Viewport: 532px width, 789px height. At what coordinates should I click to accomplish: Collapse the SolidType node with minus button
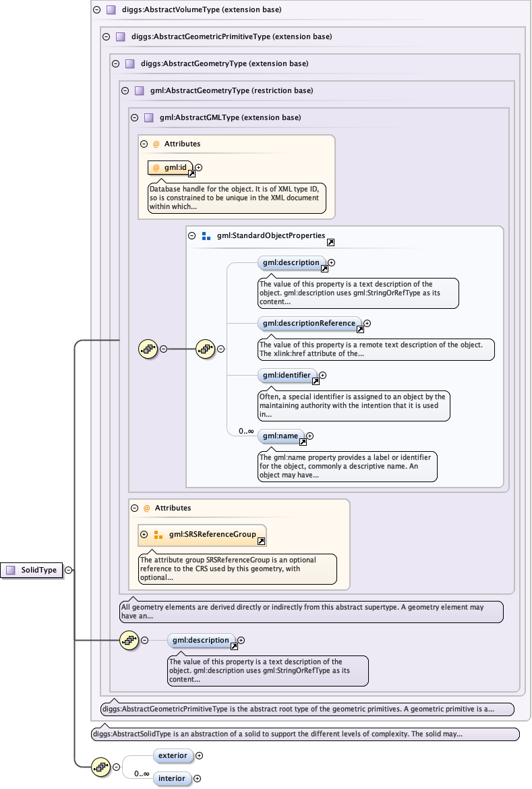(69, 570)
